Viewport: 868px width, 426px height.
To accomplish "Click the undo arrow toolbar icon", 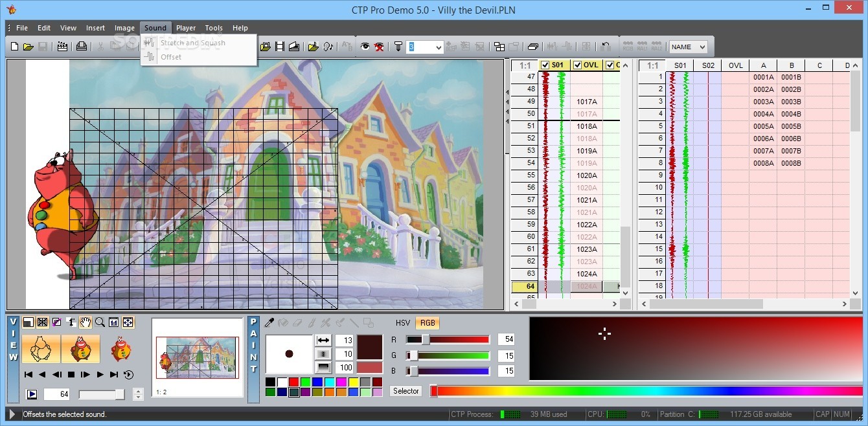I will pos(605,47).
